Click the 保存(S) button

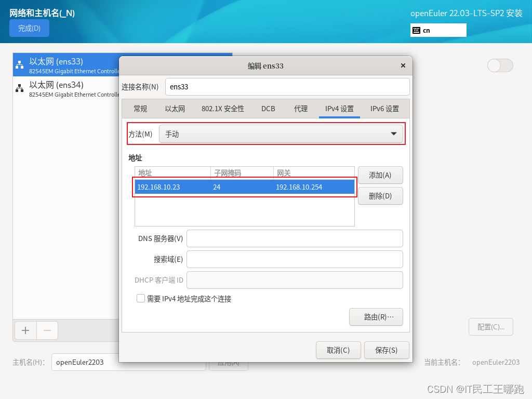[x=387, y=350]
